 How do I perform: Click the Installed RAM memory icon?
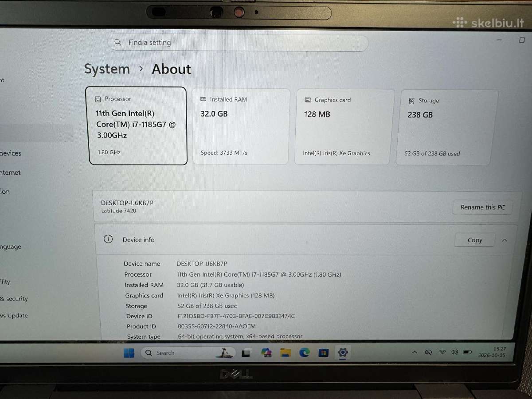point(203,99)
